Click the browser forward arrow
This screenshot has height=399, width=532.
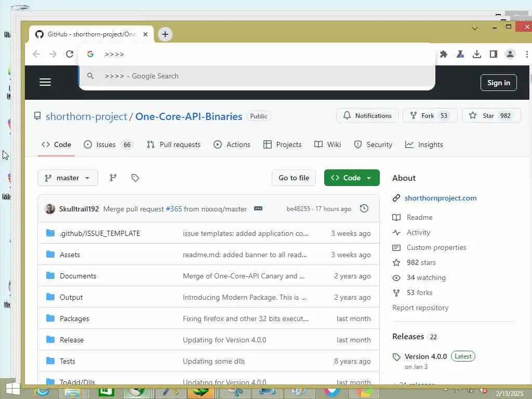[x=52, y=54]
